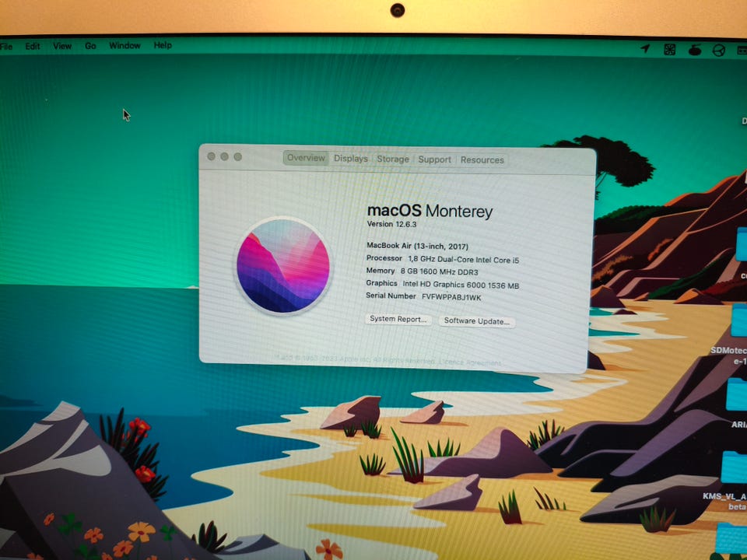Switch to the Support tab

click(x=434, y=159)
